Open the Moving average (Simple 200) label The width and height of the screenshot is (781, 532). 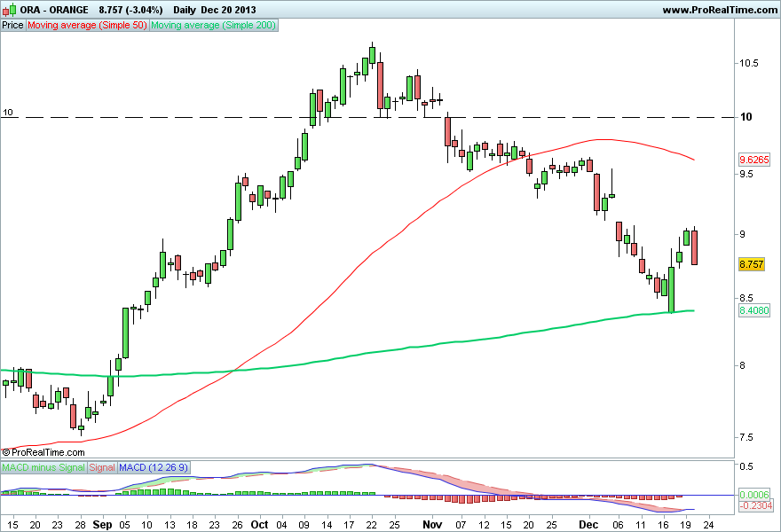(x=214, y=25)
